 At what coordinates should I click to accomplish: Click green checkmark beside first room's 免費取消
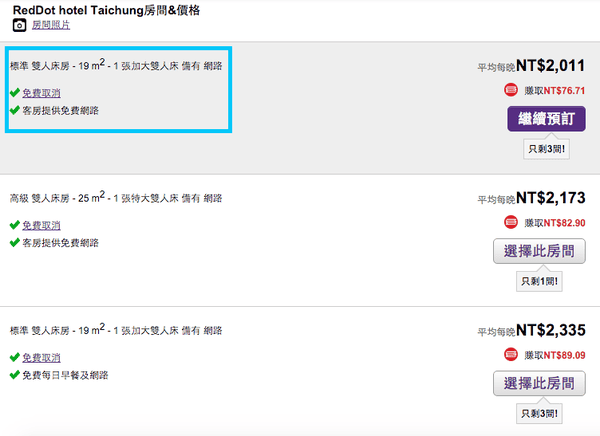click(x=14, y=93)
